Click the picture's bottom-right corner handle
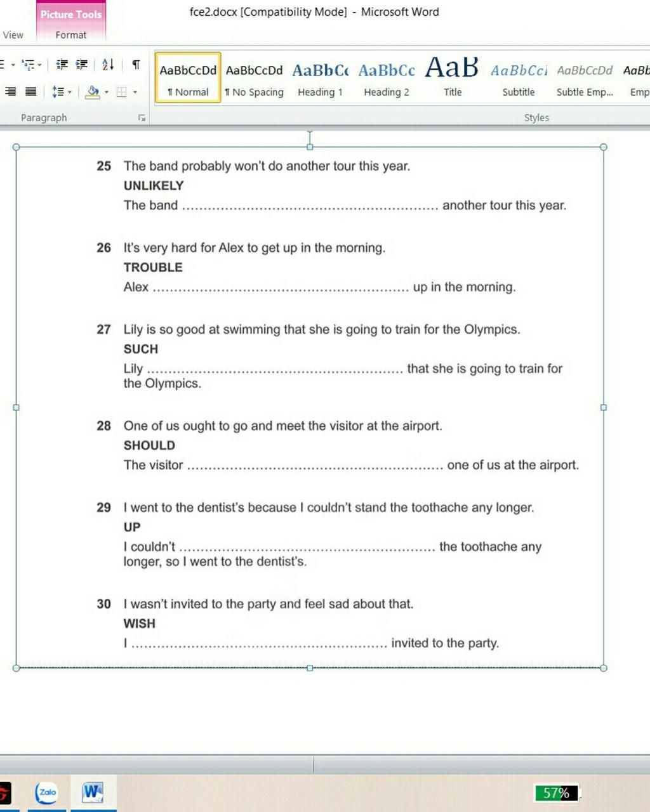This screenshot has width=650, height=812. tap(603, 667)
